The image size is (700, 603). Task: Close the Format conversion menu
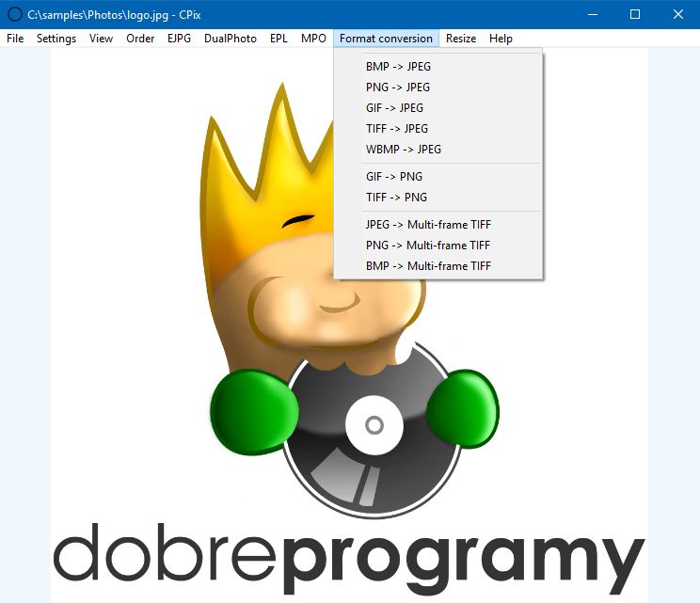[386, 39]
